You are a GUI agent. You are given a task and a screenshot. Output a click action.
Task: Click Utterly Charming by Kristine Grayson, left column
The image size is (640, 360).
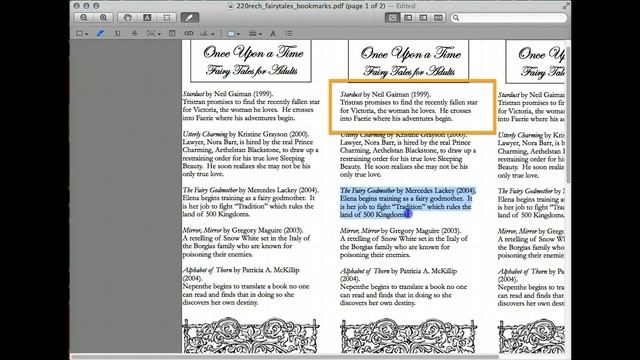click(246, 134)
